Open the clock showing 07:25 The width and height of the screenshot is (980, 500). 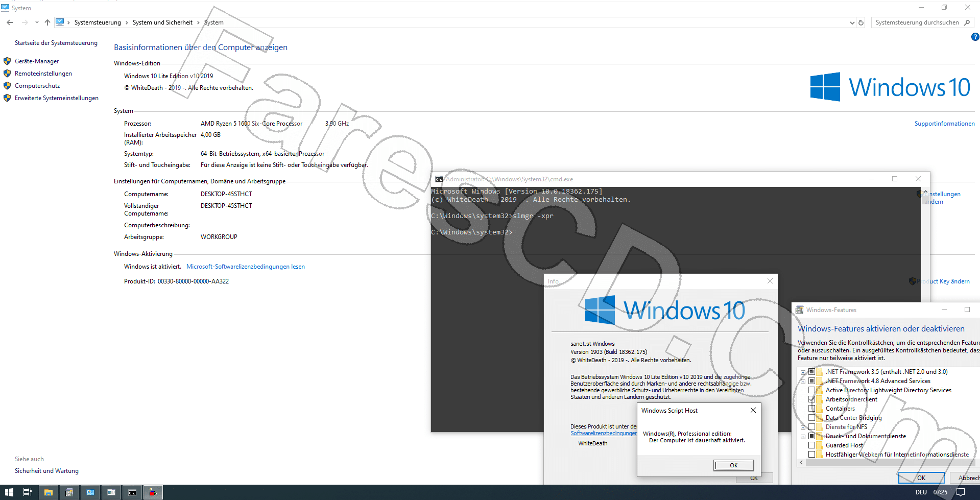click(940, 492)
